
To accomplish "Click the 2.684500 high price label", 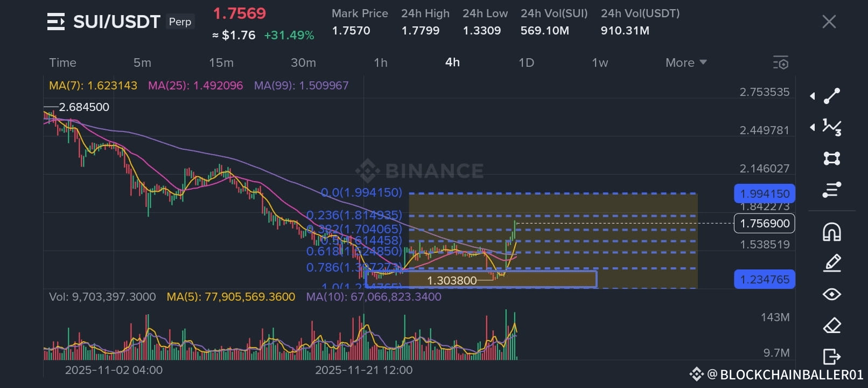I will coord(84,107).
